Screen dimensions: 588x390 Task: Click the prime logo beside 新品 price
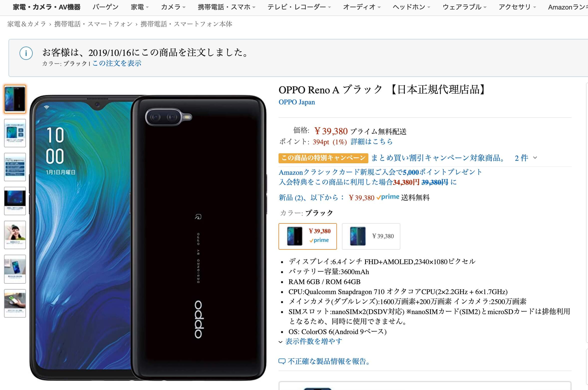[388, 197]
